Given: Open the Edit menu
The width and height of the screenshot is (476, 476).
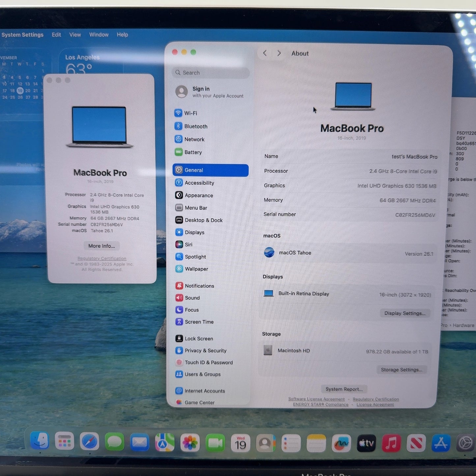Looking at the screenshot, I should (x=56, y=35).
